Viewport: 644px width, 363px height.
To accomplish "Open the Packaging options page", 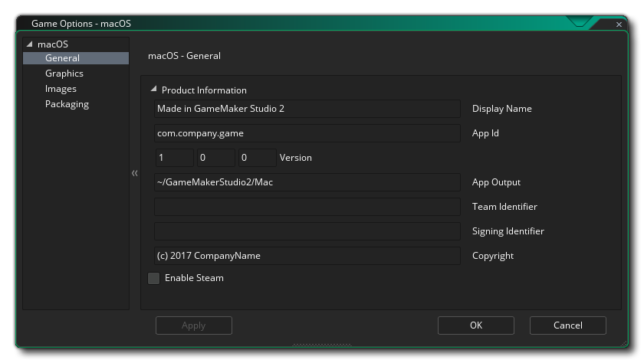I will [x=67, y=104].
